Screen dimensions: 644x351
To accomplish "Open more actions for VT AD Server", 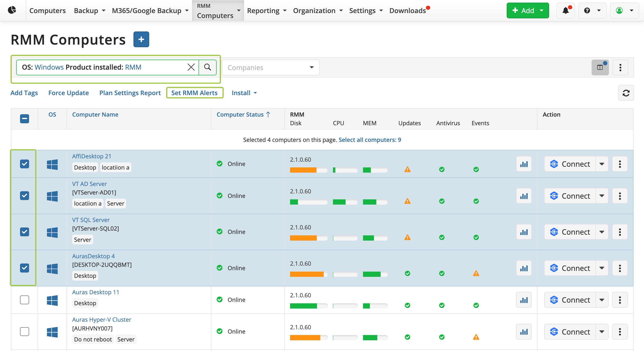I will point(620,196).
